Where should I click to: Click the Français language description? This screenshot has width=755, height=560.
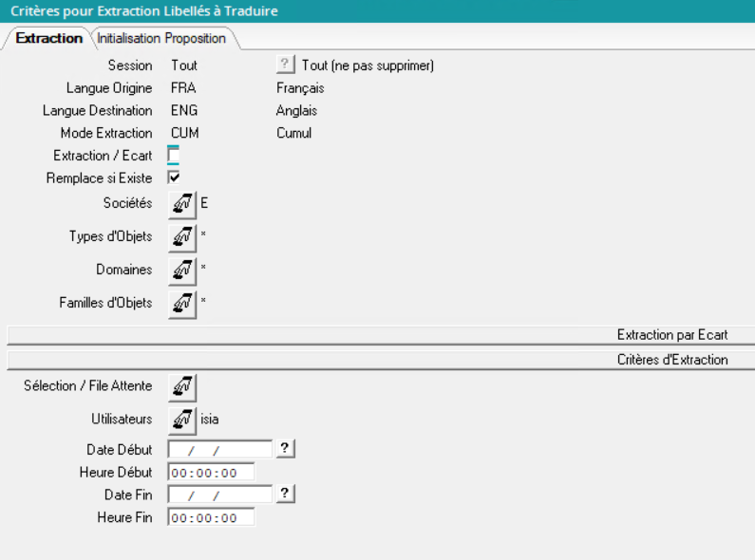point(300,88)
